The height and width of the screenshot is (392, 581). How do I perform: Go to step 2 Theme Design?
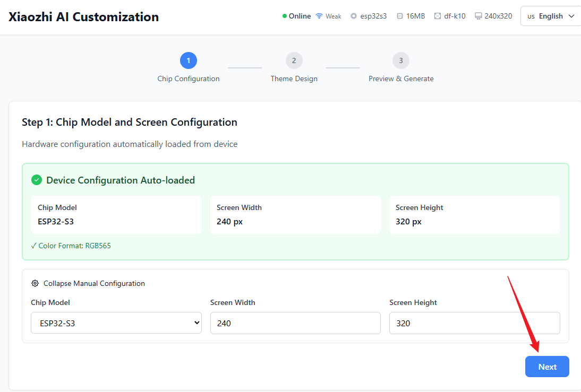294,60
